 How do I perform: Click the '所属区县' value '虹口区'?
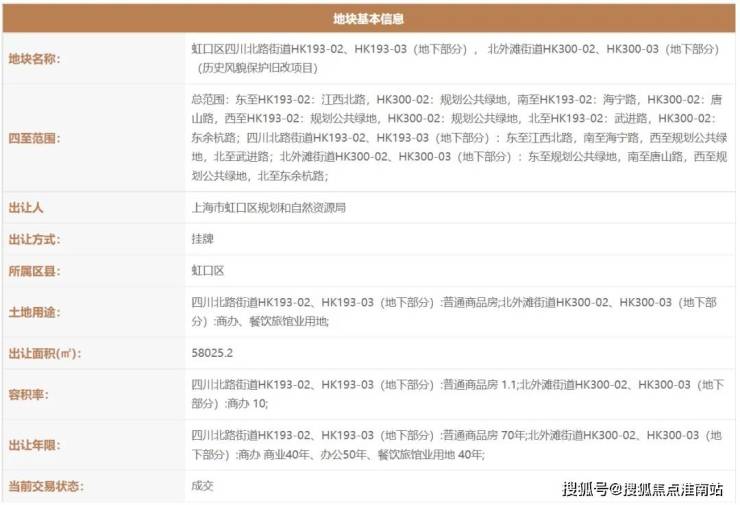point(208,271)
